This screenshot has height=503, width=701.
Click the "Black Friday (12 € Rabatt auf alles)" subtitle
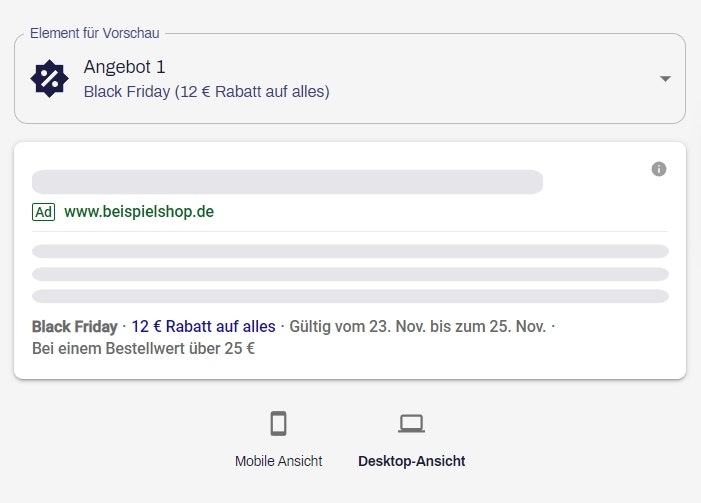(x=206, y=92)
